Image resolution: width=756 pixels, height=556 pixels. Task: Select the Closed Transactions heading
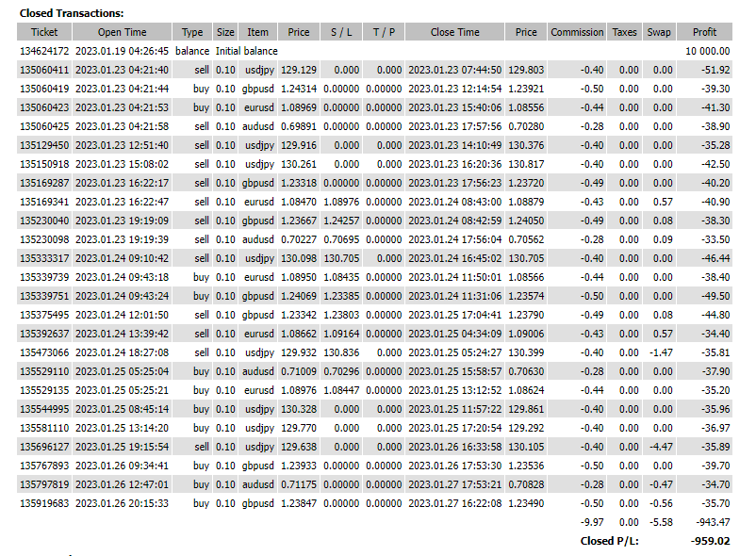coord(72,13)
